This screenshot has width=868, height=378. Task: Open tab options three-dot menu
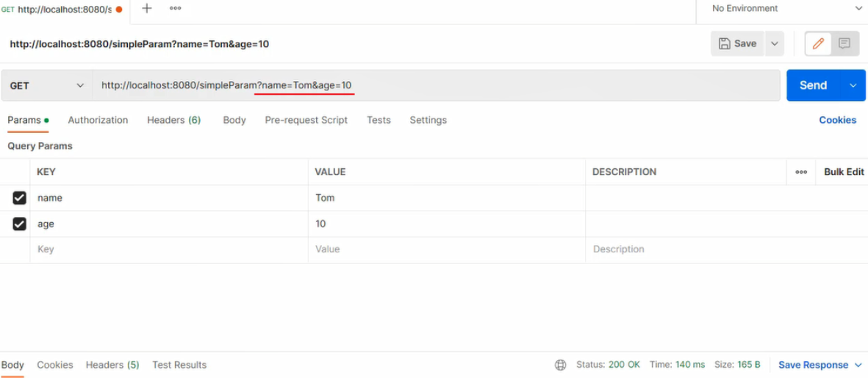(176, 8)
